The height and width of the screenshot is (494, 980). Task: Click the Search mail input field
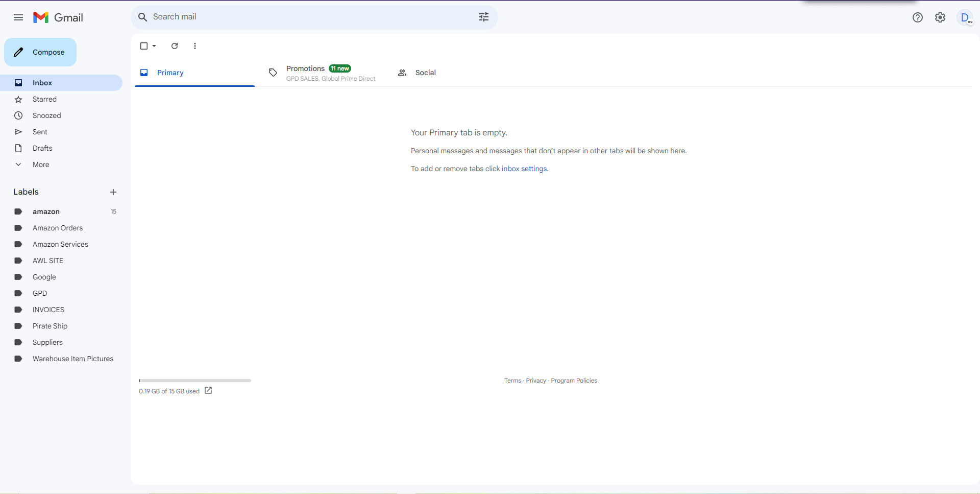coord(312,17)
